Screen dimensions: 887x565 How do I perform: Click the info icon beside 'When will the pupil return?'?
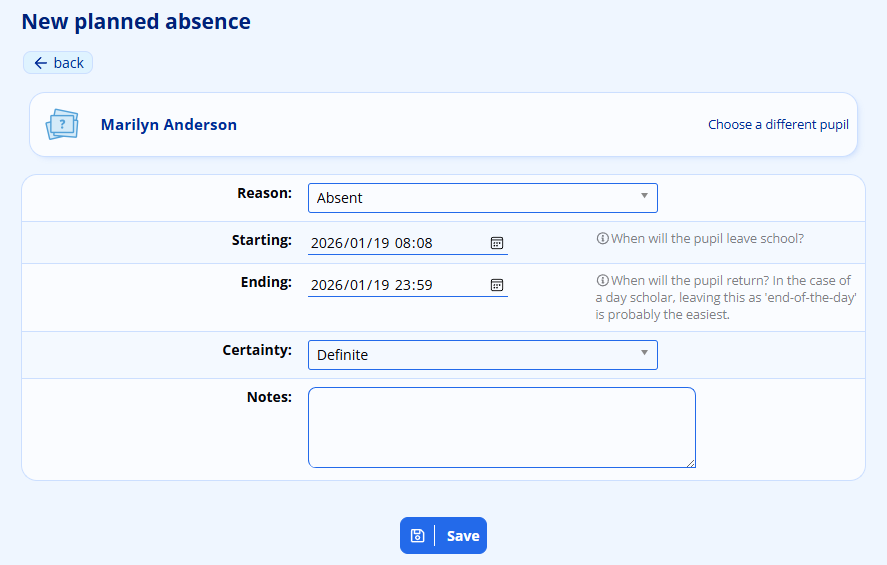[602, 281]
